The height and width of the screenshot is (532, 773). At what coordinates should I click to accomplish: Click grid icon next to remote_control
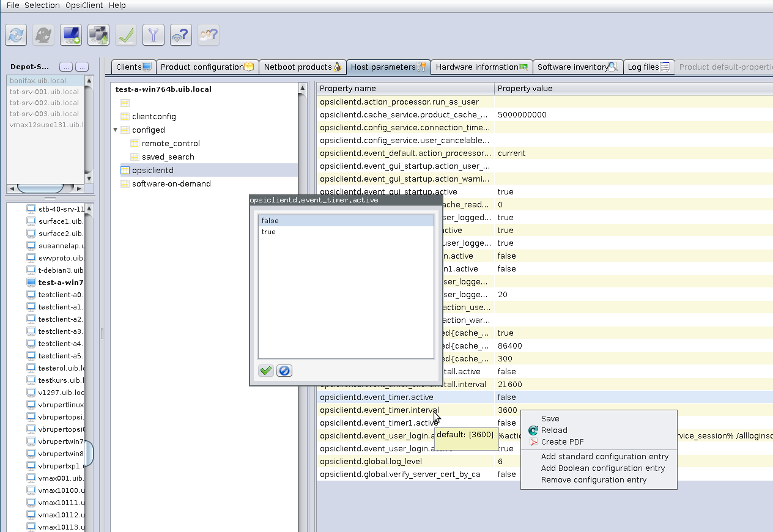(x=135, y=144)
